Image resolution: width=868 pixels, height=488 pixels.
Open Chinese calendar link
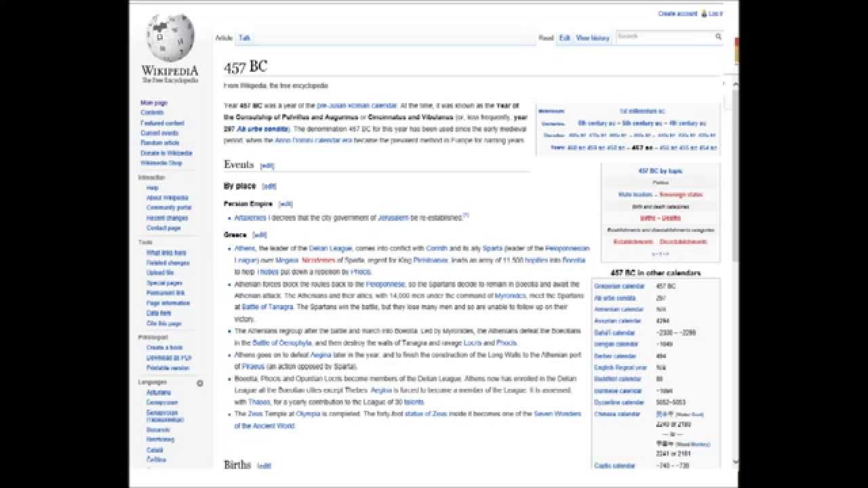coord(617,413)
